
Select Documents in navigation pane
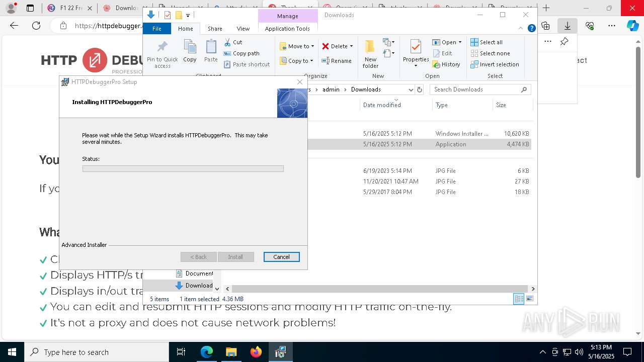194,274
